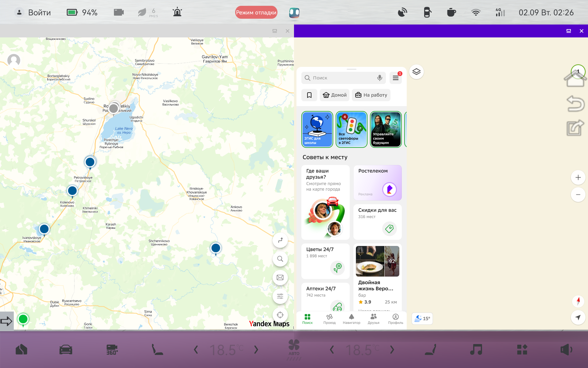Switch to the Проезд tab in 2GIS
This screenshot has width=588, height=368.
[330, 319]
